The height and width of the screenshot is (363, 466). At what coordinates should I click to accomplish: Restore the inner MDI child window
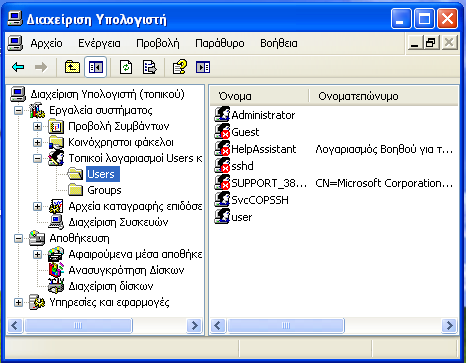pyautogui.click(x=431, y=43)
